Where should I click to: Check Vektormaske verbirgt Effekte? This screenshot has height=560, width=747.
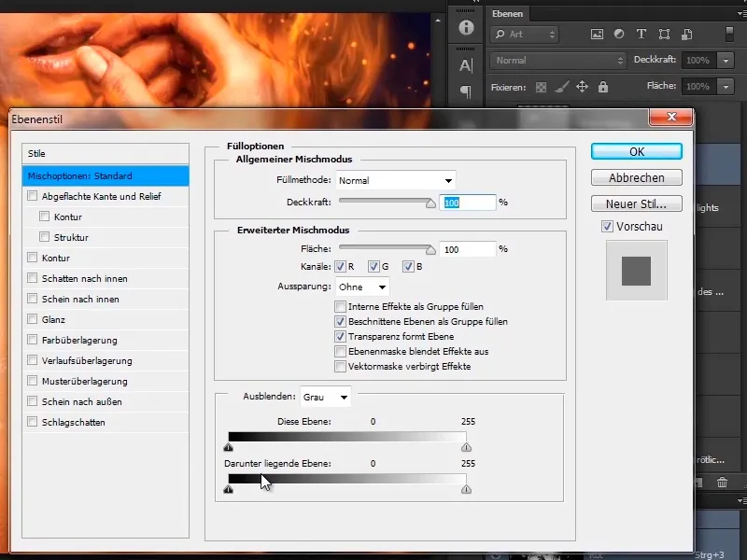click(340, 367)
